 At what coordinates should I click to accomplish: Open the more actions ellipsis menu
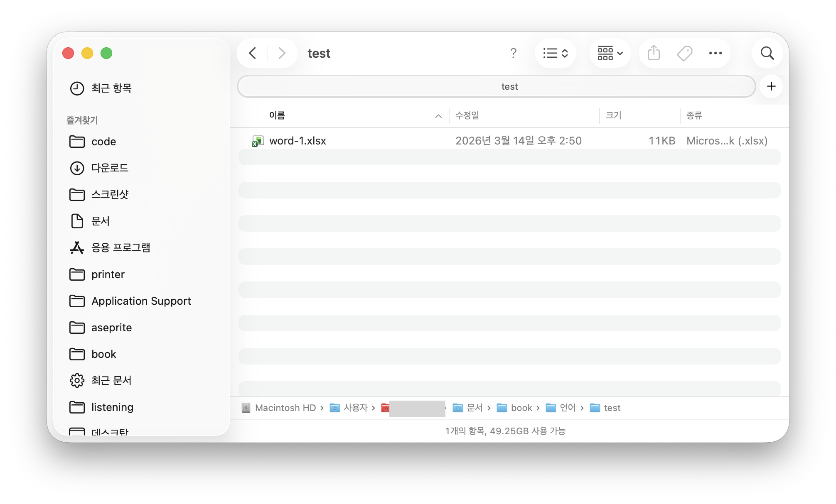[x=715, y=53]
